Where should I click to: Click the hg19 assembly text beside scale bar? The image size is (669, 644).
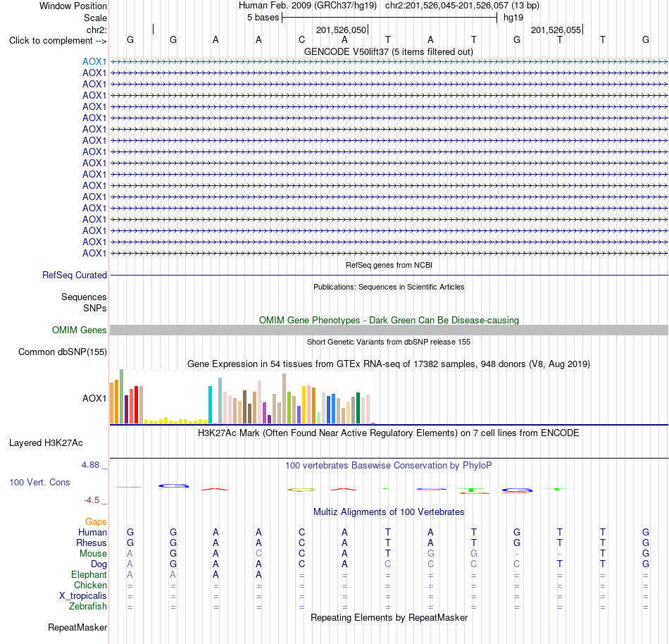(x=513, y=18)
